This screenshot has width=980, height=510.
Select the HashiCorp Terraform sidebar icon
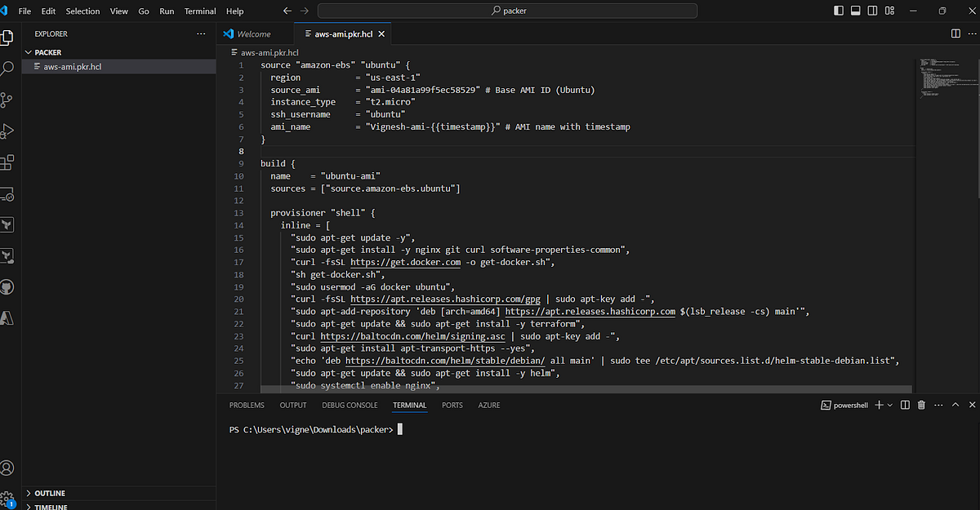tap(7, 224)
